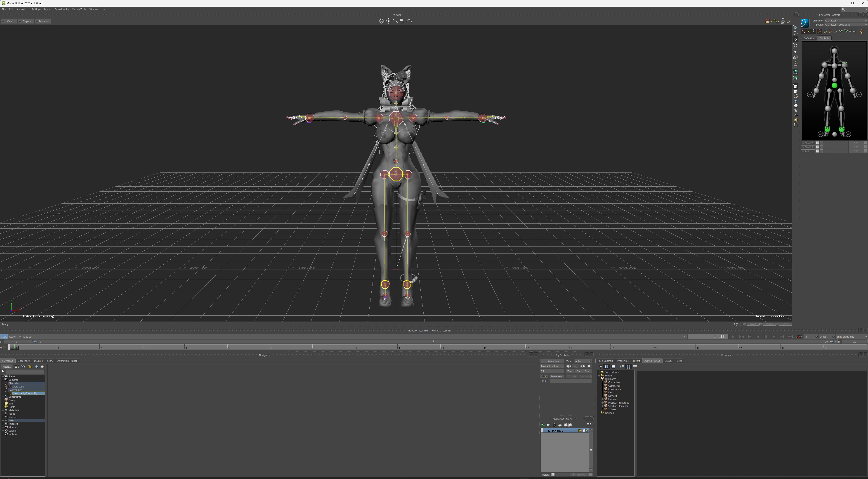
Task: Click the light sun icon in toolbar
Action: coord(796,120)
